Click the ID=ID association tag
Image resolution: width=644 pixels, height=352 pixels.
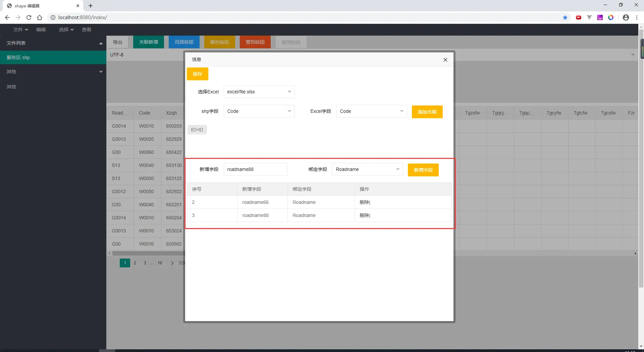click(197, 130)
